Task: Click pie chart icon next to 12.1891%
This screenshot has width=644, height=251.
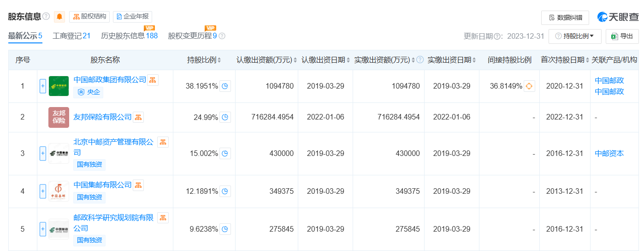Action: [225, 191]
